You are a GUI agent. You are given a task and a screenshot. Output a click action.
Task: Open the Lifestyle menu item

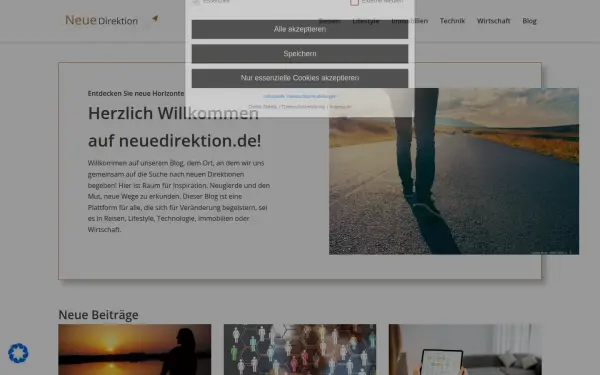pos(365,21)
